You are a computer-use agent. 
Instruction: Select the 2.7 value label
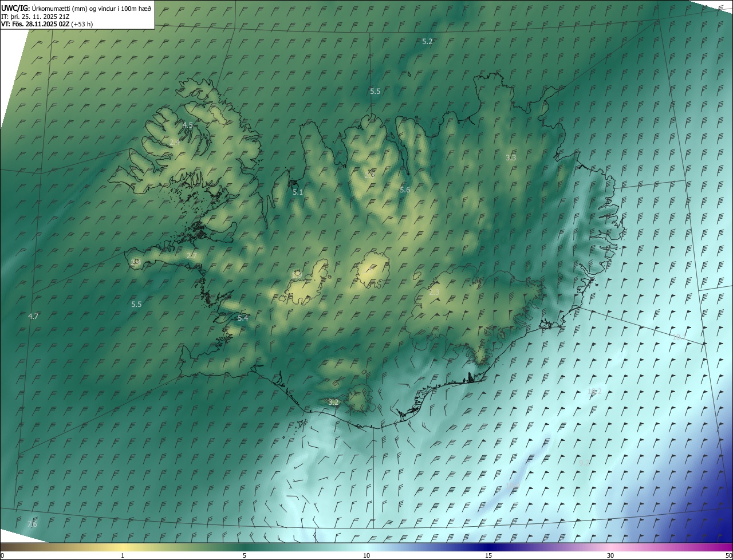pos(192,255)
